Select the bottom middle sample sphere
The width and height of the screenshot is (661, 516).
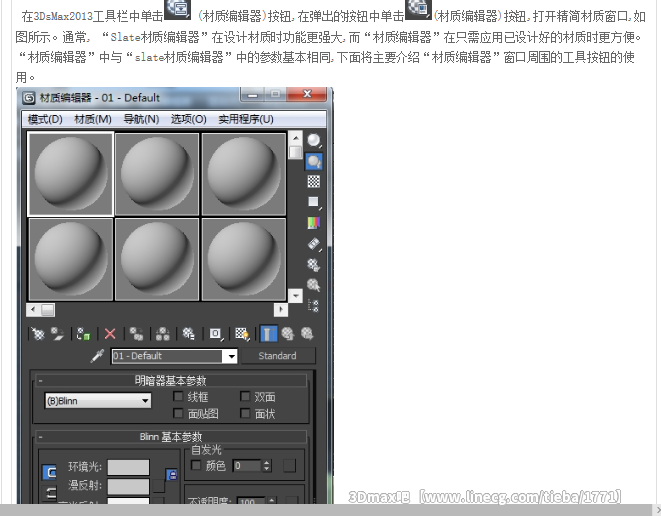point(157,259)
